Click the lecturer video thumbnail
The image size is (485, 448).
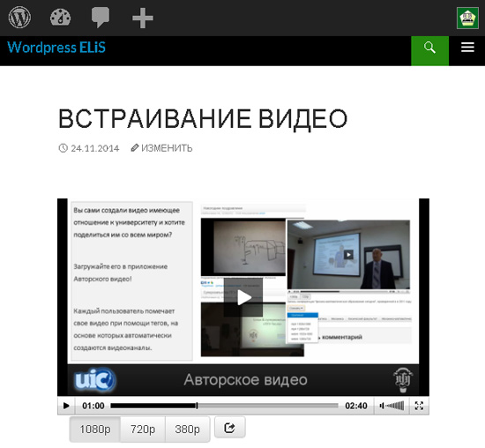pos(348,255)
